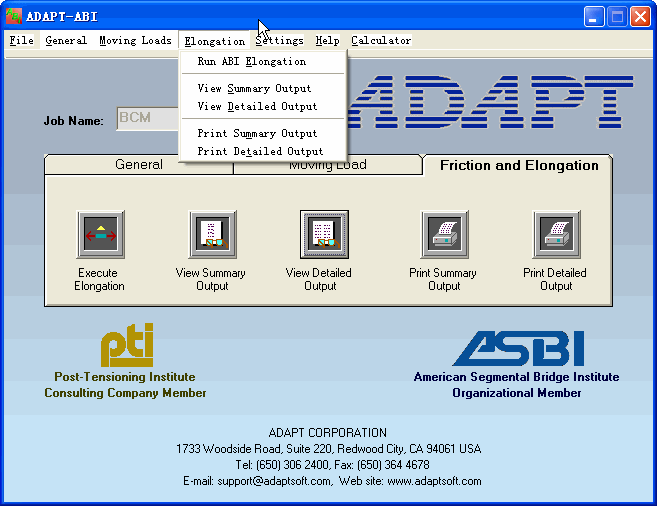
Task: Switch to the Moving Load tab
Action: coord(328,167)
